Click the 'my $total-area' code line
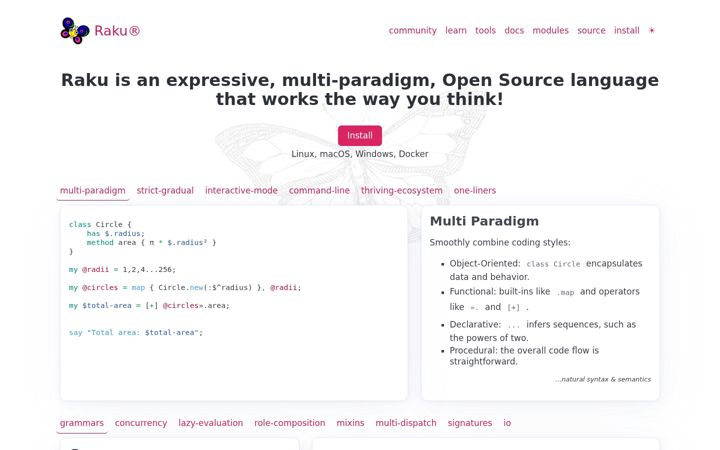 pos(149,305)
